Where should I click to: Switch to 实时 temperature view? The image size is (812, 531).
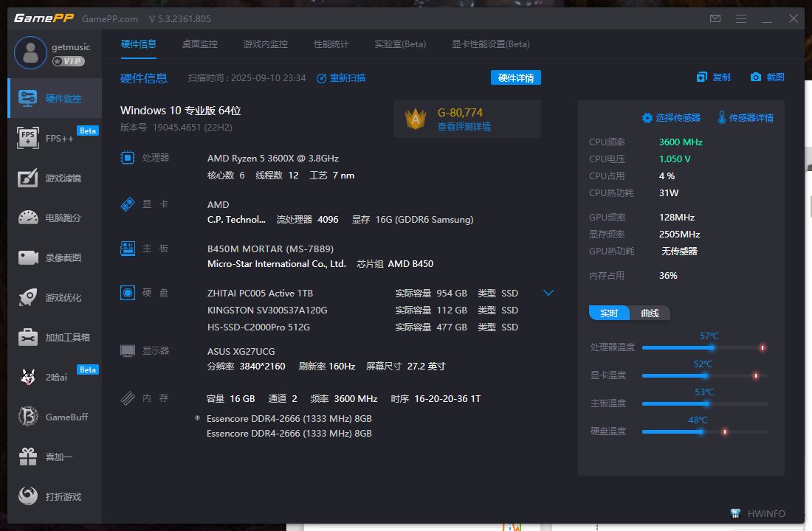click(608, 313)
